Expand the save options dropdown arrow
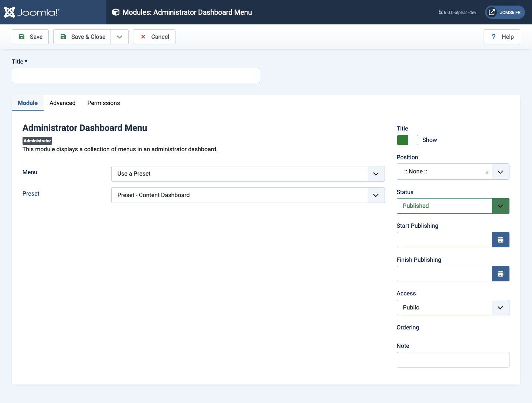The width and height of the screenshot is (532, 403). (119, 37)
